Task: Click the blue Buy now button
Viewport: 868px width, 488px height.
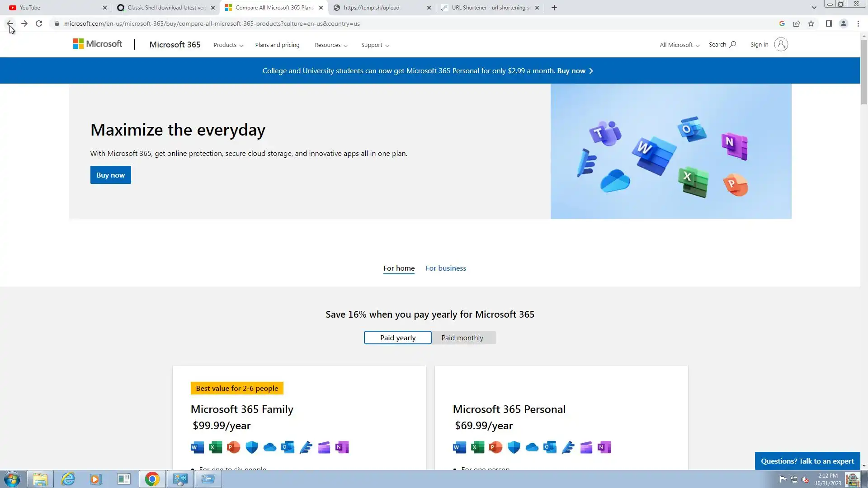Action: tap(110, 175)
